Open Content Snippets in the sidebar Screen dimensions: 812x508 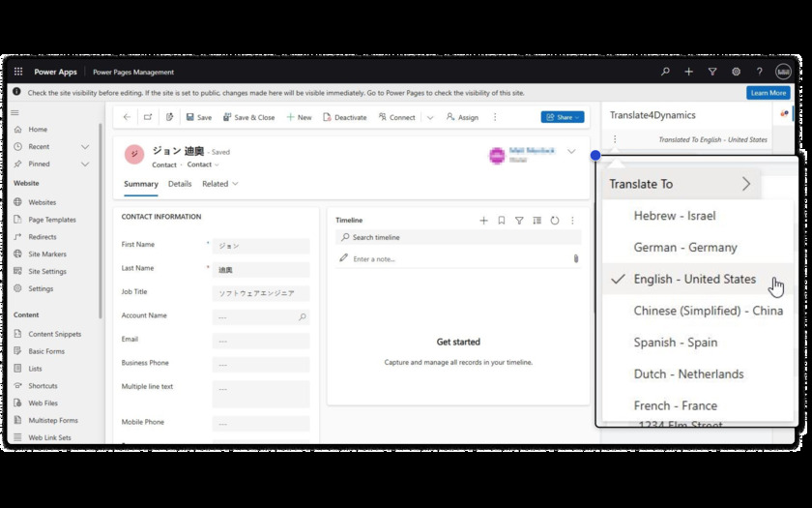pyautogui.click(x=52, y=334)
